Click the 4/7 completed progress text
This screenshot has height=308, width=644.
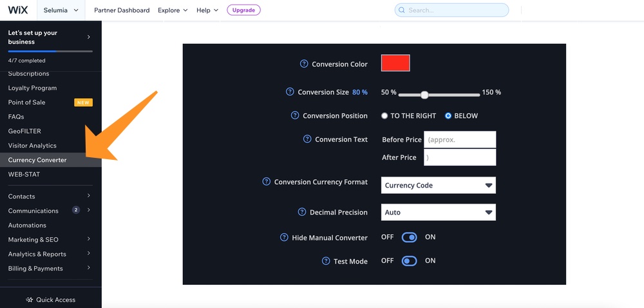pyautogui.click(x=26, y=61)
